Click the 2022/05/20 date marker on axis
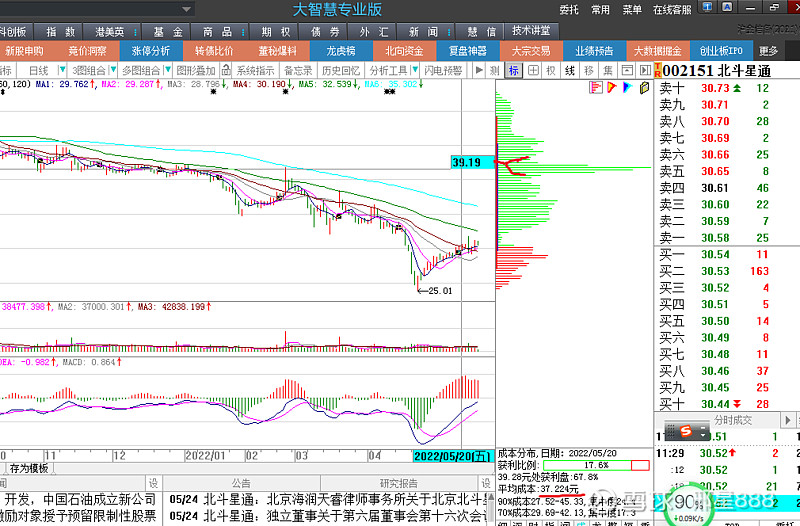Screen dimensions: 800x526 [453, 456]
